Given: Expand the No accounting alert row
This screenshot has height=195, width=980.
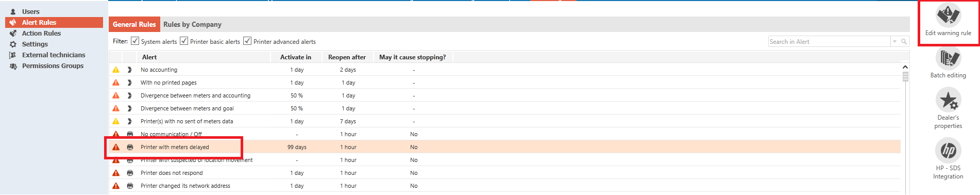Looking at the screenshot, I should (130, 70).
